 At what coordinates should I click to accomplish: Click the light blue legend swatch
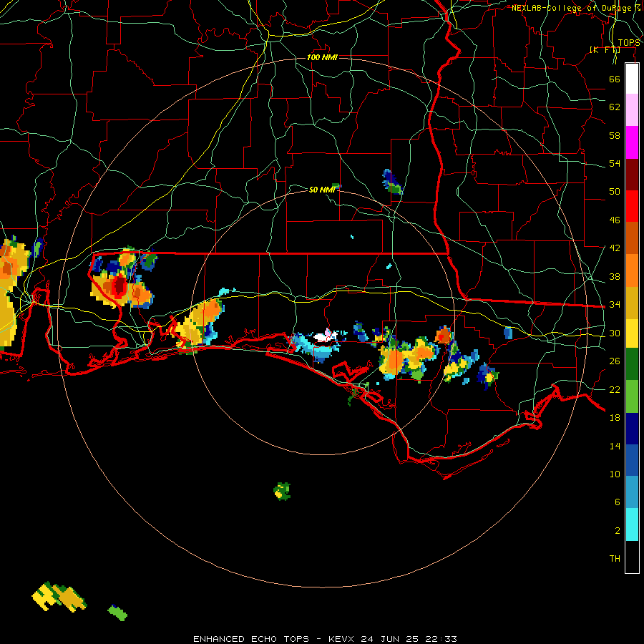632,492
